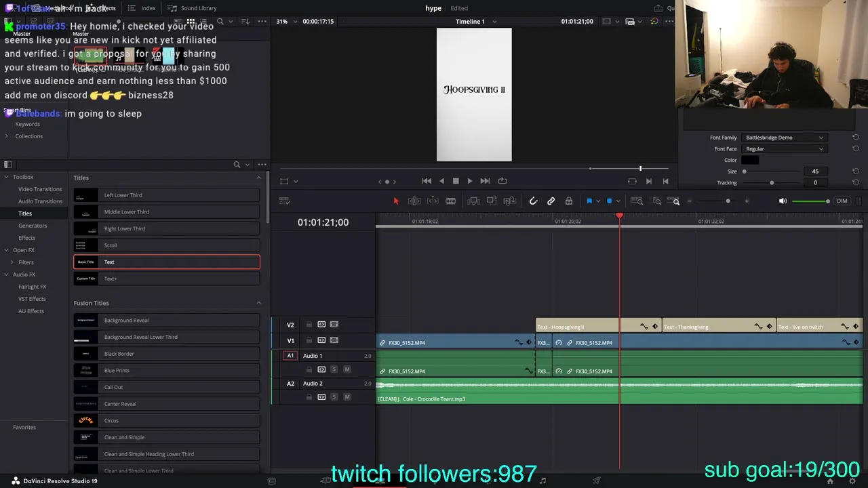Open the Font Family Battlesbridge Demo dropdown
The width and height of the screenshot is (868, 488).
pos(785,138)
